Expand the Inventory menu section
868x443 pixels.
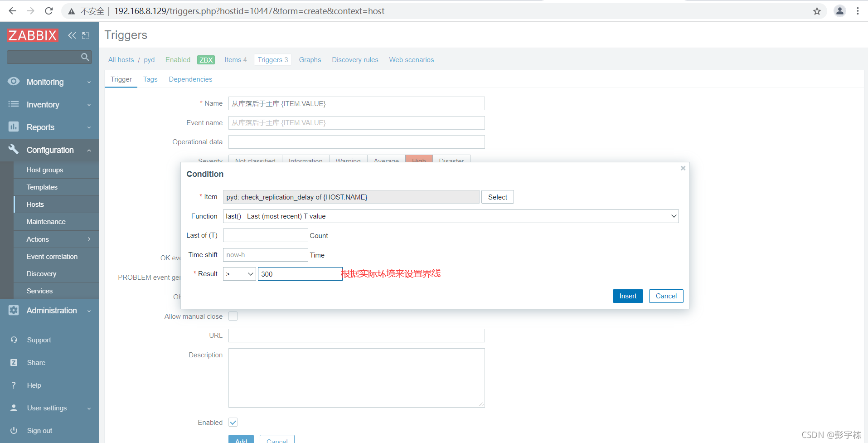[89, 105]
